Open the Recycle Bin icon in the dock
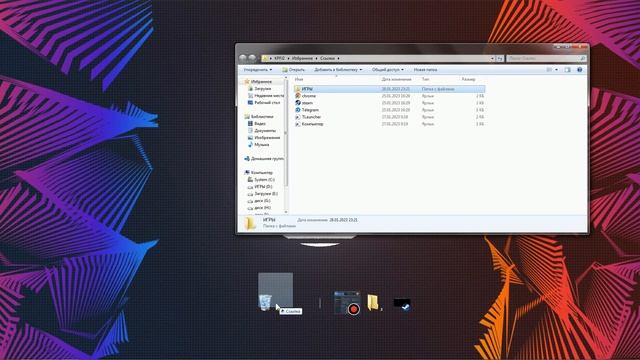This screenshot has height=360, width=640. [265, 302]
